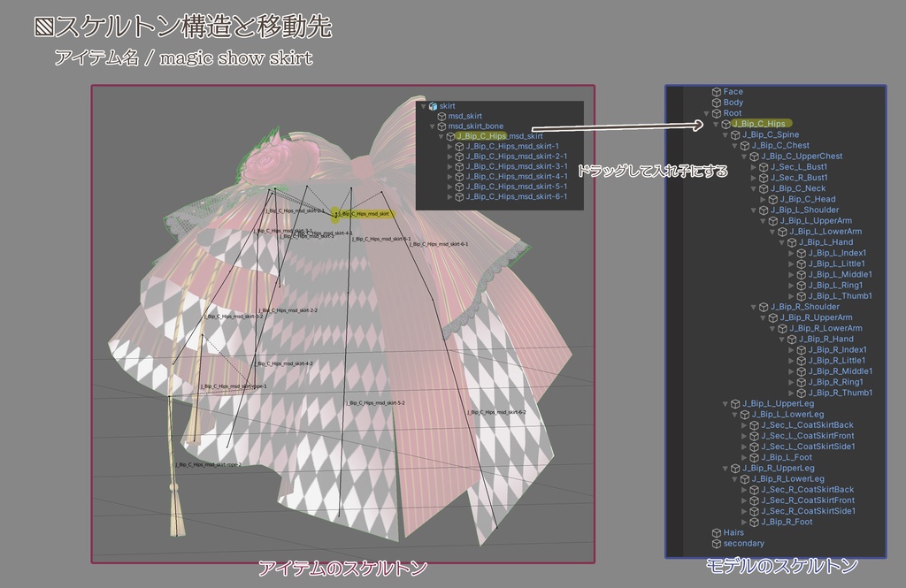Expand J_Bip_C_Hips_msd_skirt-1 children
The image size is (906, 588).
point(450,147)
